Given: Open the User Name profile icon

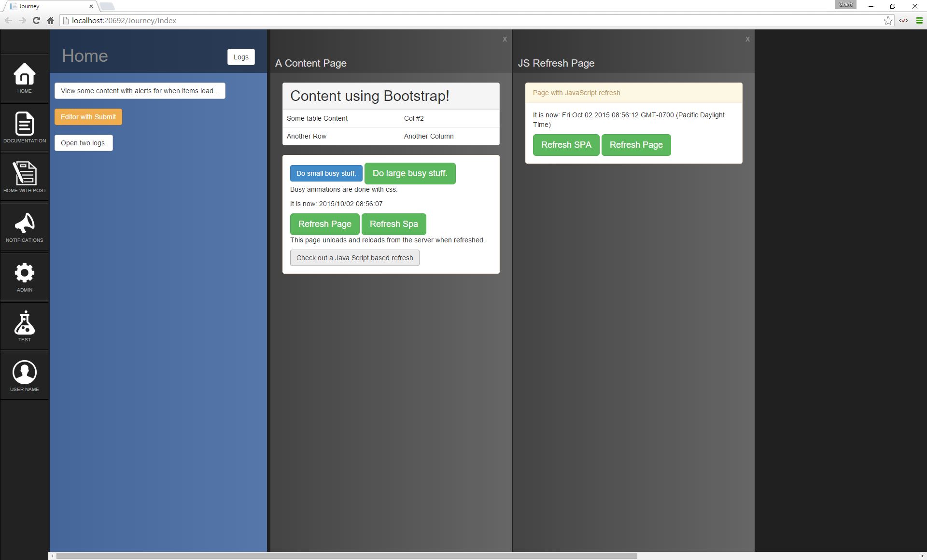Looking at the screenshot, I should (24, 376).
